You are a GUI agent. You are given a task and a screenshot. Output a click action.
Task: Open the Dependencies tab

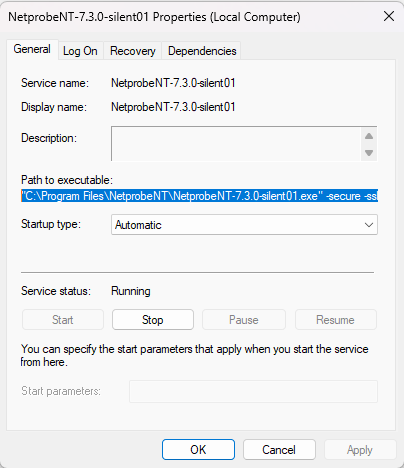click(202, 51)
